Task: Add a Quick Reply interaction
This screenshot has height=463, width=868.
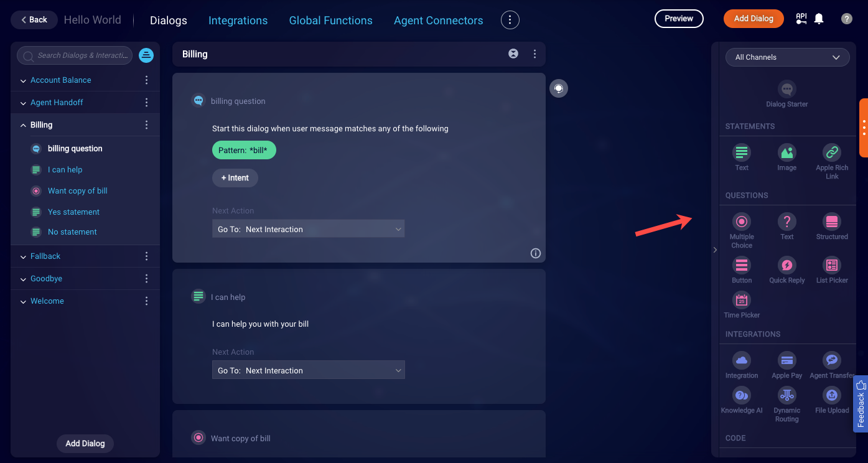Action: (787, 265)
